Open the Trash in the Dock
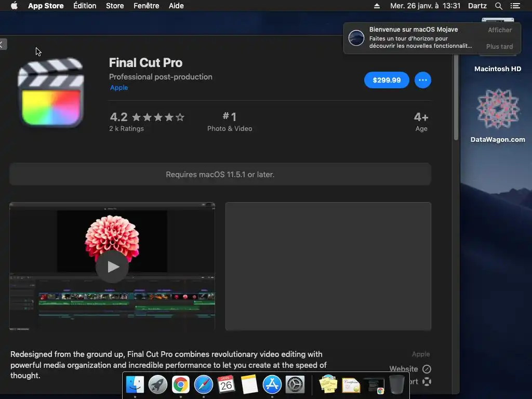This screenshot has width=532, height=399. click(x=396, y=384)
